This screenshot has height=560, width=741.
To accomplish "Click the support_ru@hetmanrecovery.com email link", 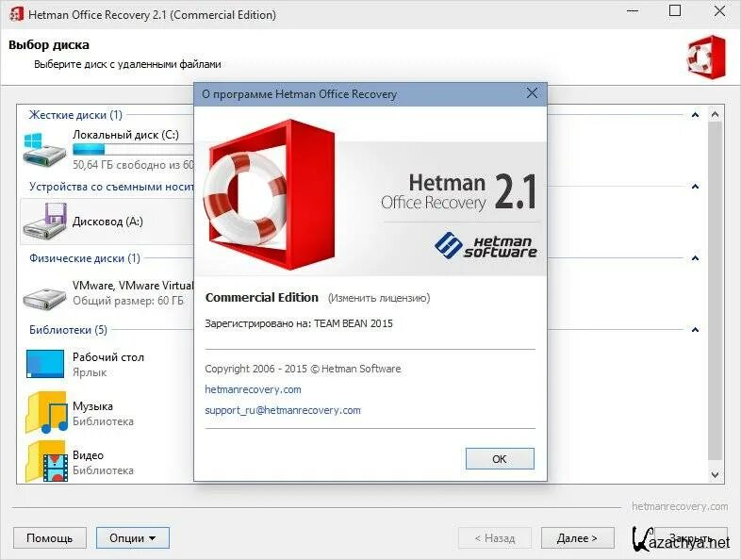I will 283,410.
